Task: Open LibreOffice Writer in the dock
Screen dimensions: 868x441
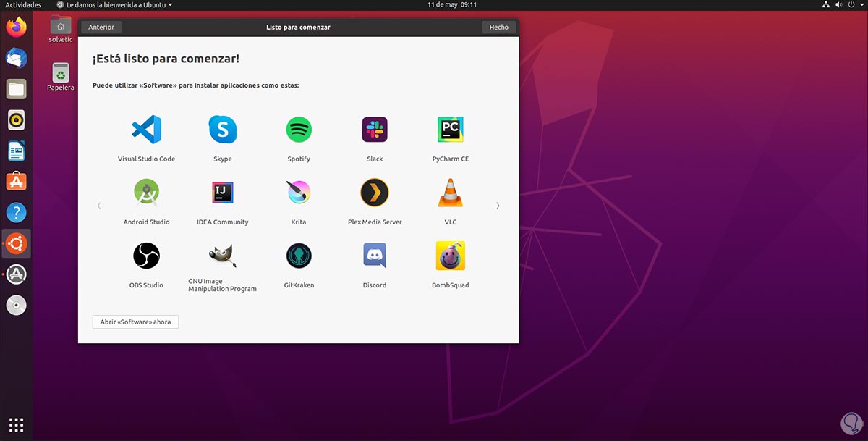Action: click(16, 151)
